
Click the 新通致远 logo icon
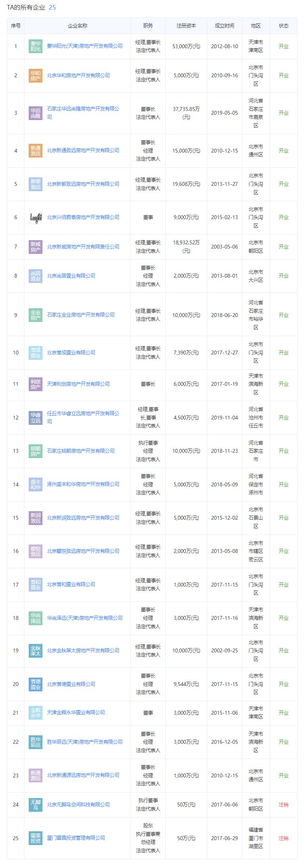[36, 151]
